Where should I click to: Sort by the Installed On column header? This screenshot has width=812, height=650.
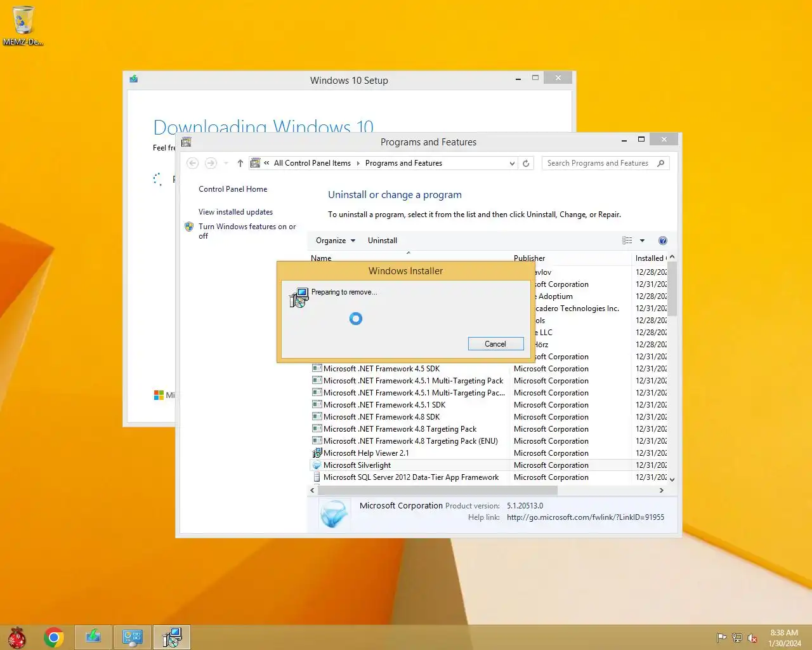coord(650,258)
